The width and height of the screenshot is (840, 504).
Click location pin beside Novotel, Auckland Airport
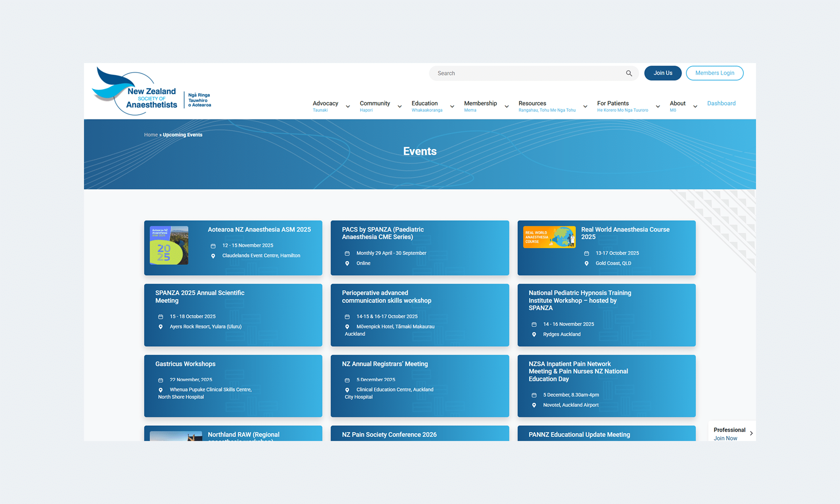(534, 405)
